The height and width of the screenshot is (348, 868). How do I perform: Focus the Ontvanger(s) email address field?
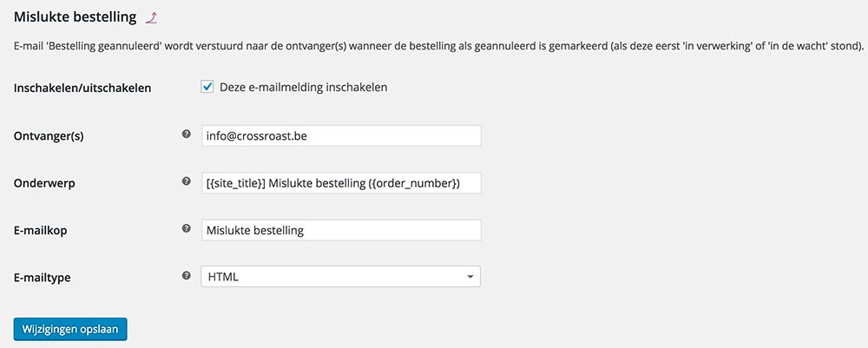tap(340, 135)
